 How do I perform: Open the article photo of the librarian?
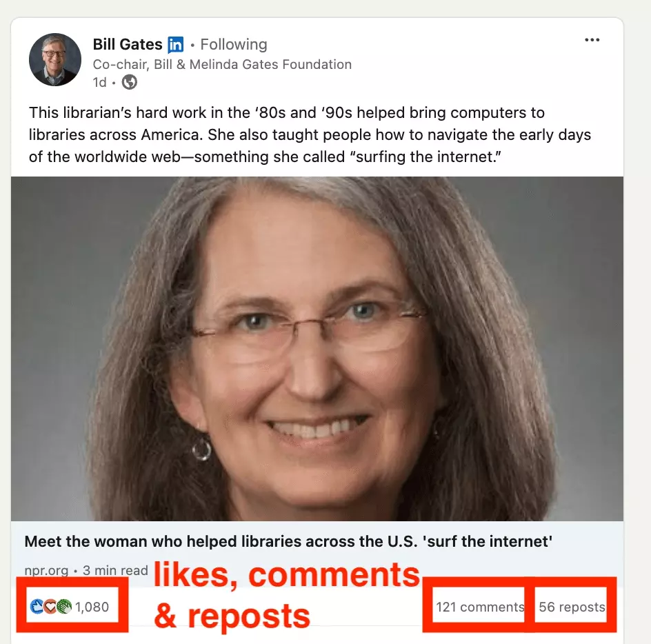click(x=317, y=349)
